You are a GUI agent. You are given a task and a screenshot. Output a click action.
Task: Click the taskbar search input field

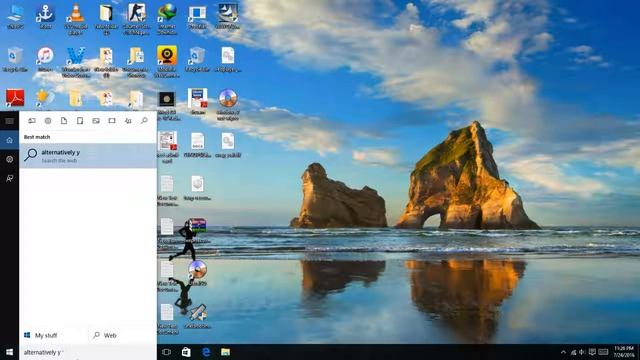[88, 352]
